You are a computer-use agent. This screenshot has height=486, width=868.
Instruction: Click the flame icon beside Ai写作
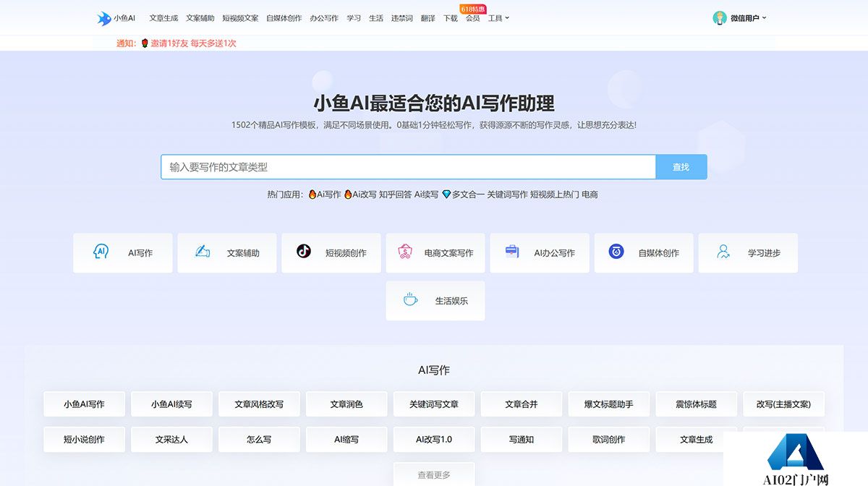[312, 195]
